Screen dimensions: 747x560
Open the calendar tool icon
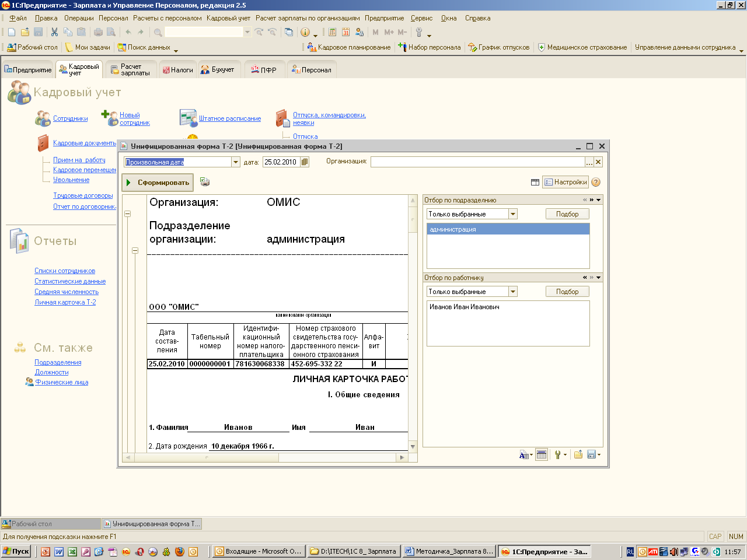pyautogui.click(x=345, y=32)
